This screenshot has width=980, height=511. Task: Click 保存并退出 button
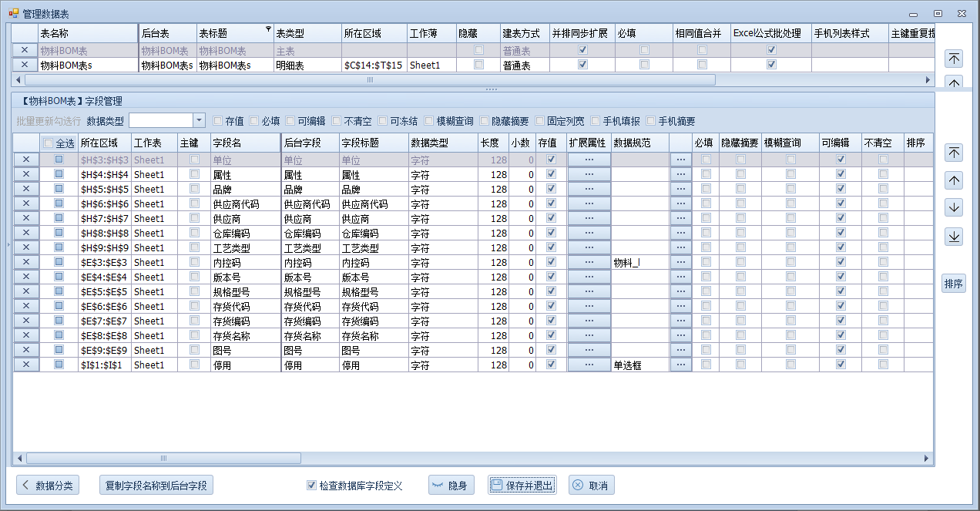522,486
